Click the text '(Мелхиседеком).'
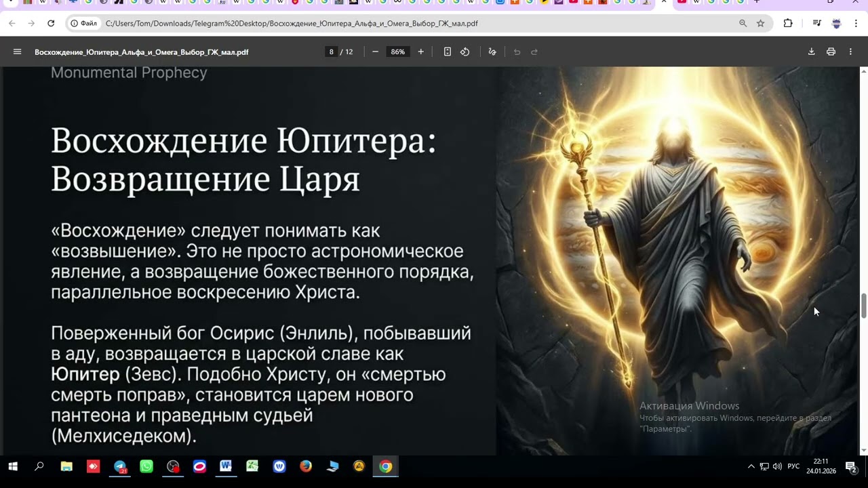The height and width of the screenshot is (488, 868). (x=123, y=436)
